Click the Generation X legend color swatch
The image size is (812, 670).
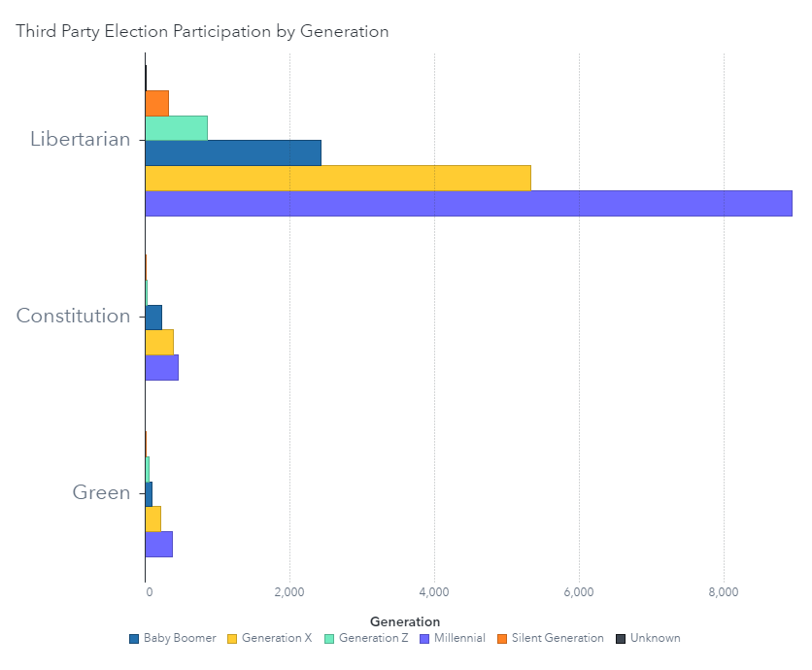(x=232, y=639)
